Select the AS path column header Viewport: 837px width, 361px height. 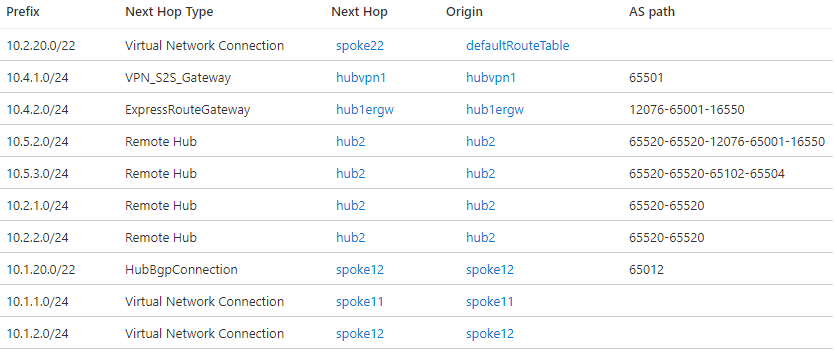pyautogui.click(x=652, y=12)
